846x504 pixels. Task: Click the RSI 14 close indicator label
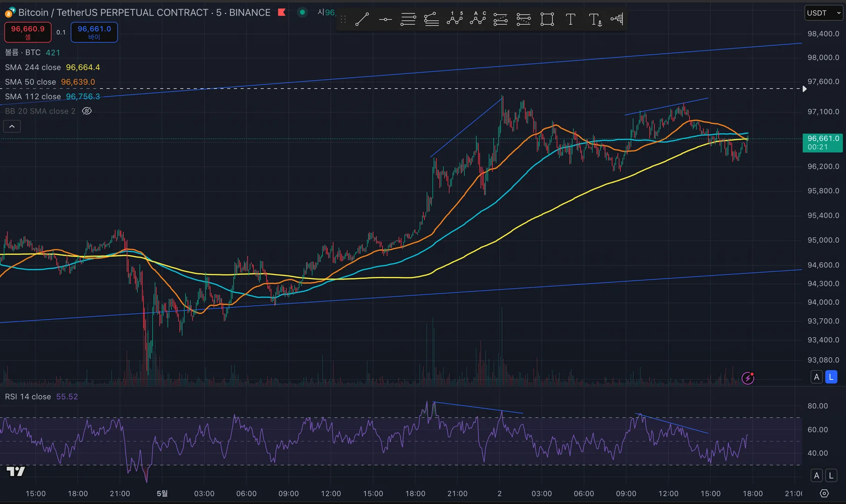tap(28, 397)
